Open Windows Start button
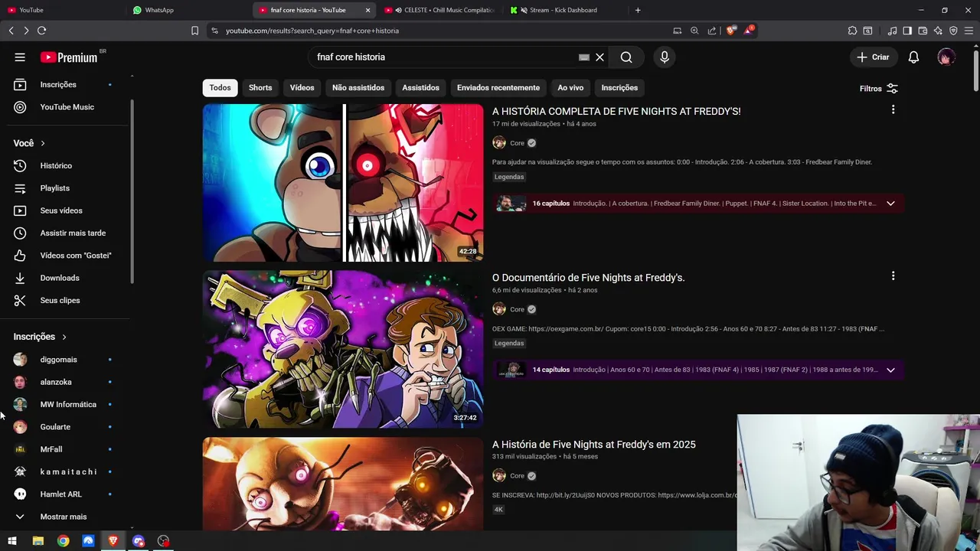 tap(12, 541)
